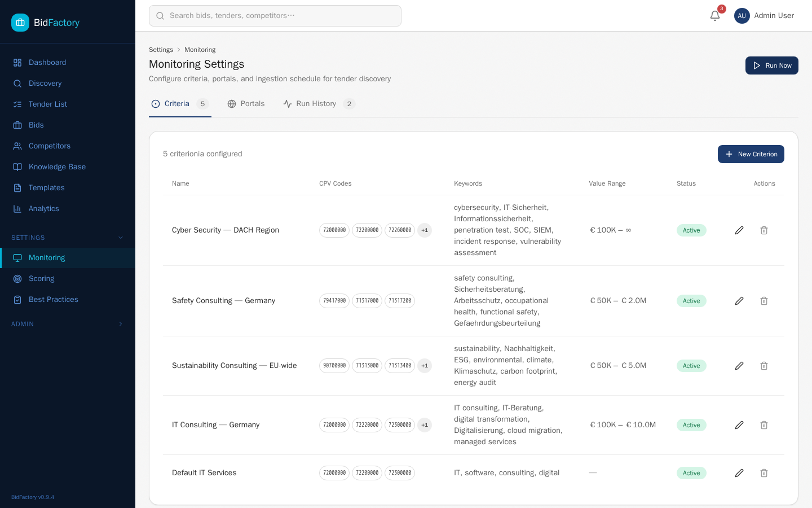Click the Settings breadcrumb link
Viewport: 812px width, 508px height.
coord(161,50)
